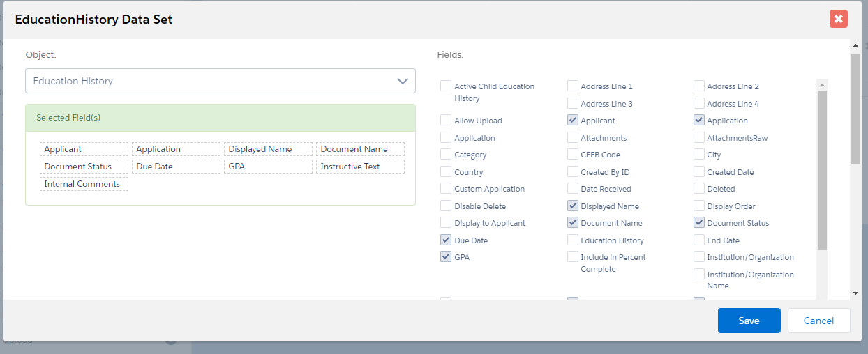
Task: Select the Instructive Text selected field chip
Action: click(360, 167)
